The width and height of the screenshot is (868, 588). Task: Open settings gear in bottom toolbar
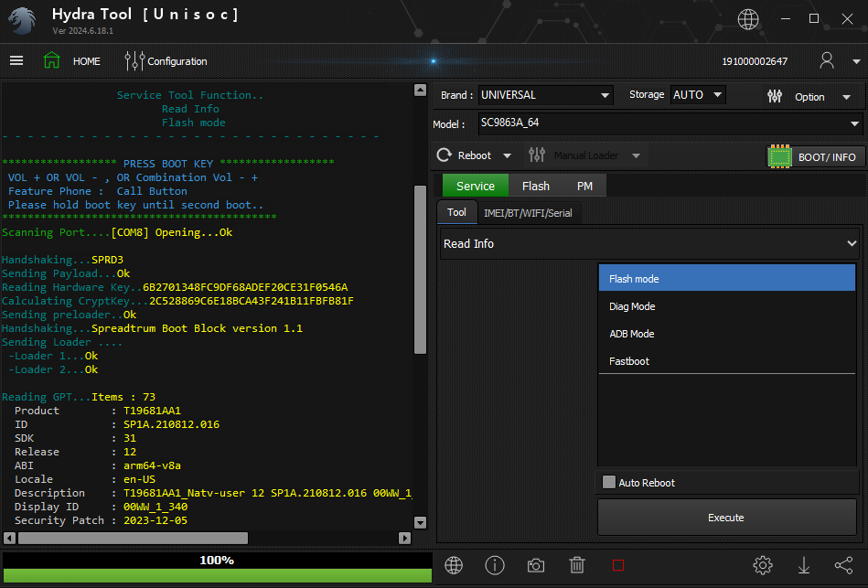coord(763,565)
